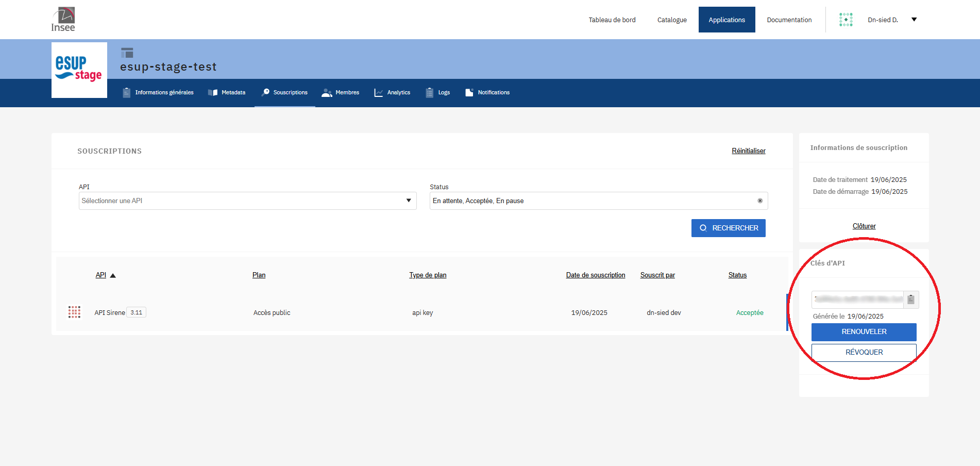This screenshot has width=980, height=466.
Task: Click the ESUP stage application logo
Action: 79,70
